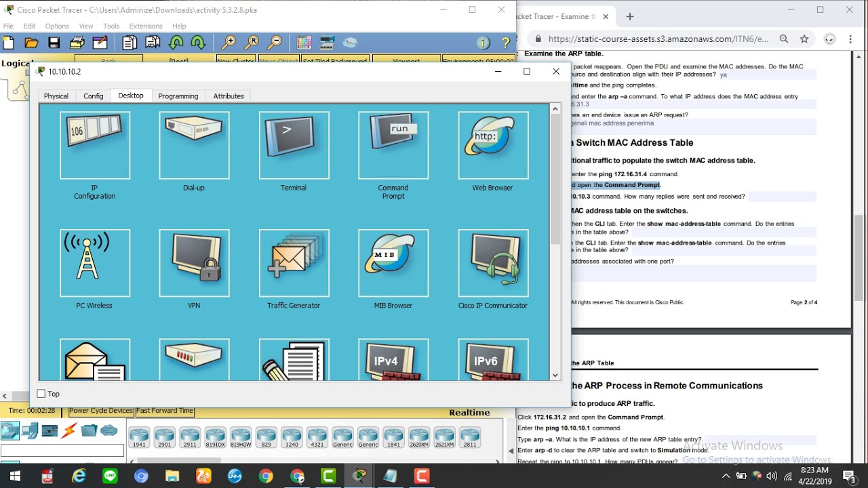
Task: Launch the Dial-up desktop app
Action: (194, 146)
